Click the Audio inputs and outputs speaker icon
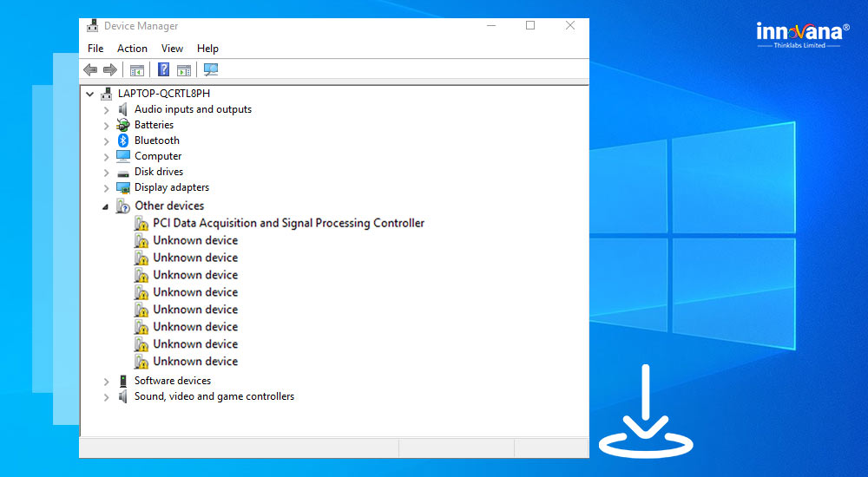 (123, 109)
